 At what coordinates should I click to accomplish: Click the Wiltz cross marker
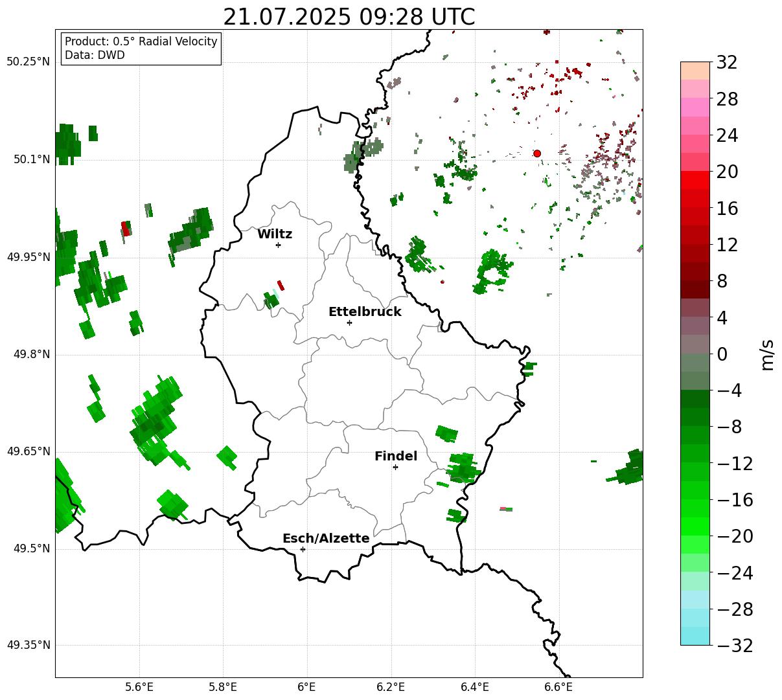tap(278, 245)
